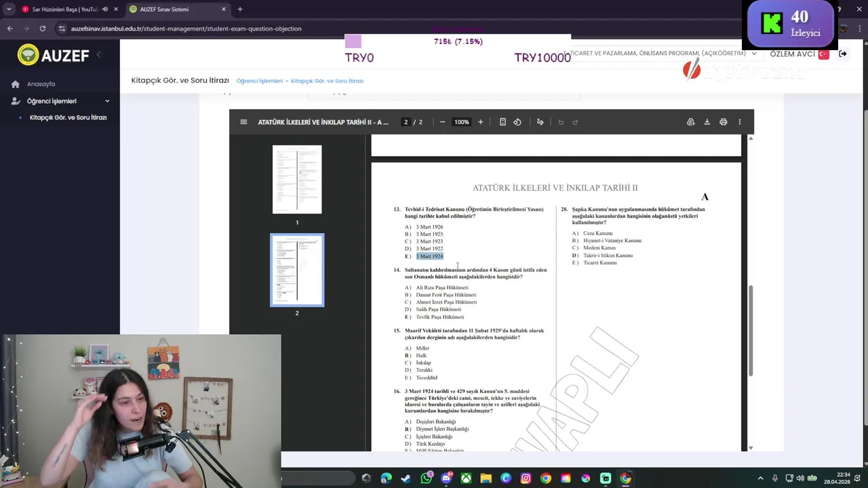Go back in the browser

(x=9, y=28)
